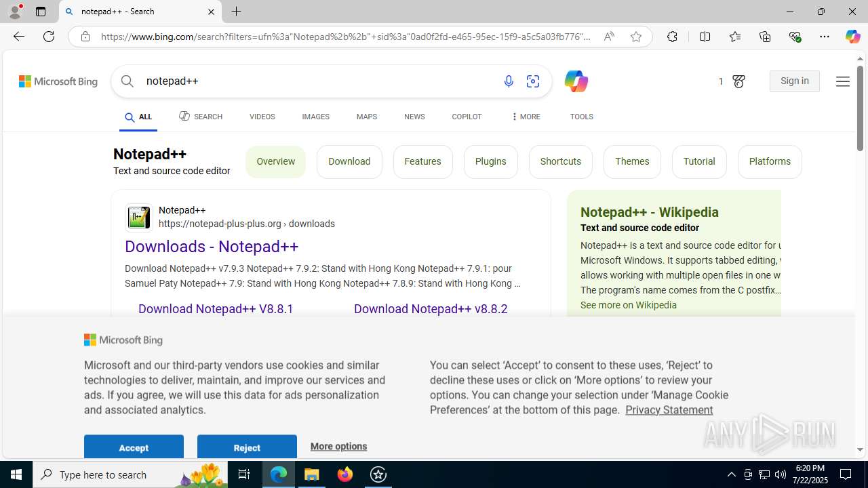Close the notepad++ - Search tab
Screen dimensions: 868x488
point(211,12)
